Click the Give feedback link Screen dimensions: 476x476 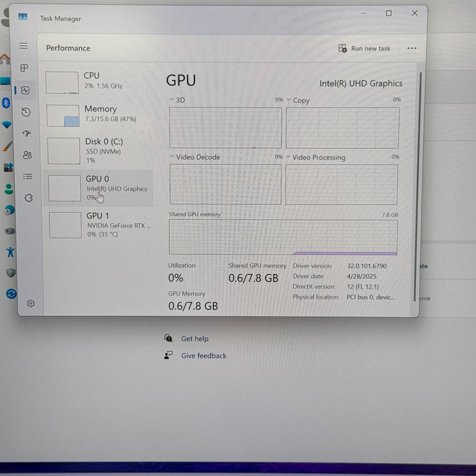[x=203, y=355]
